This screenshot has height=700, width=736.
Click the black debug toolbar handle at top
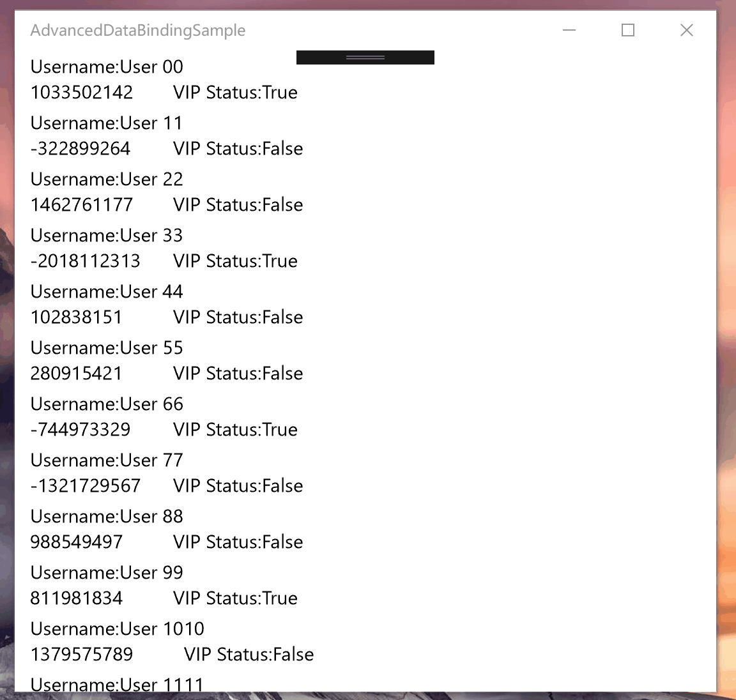(365, 57)
